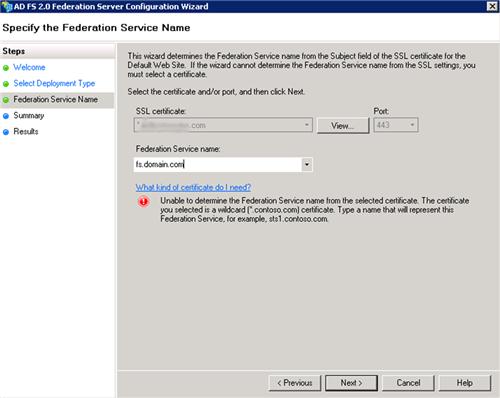This screenshot has height=398, width=500.
Task: Open 'What kind of certificate do I need?' link
Action: tap(193, 187)
